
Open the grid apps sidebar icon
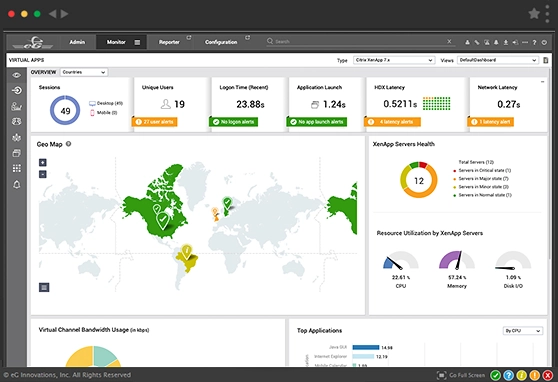click(x=16, y=168)
